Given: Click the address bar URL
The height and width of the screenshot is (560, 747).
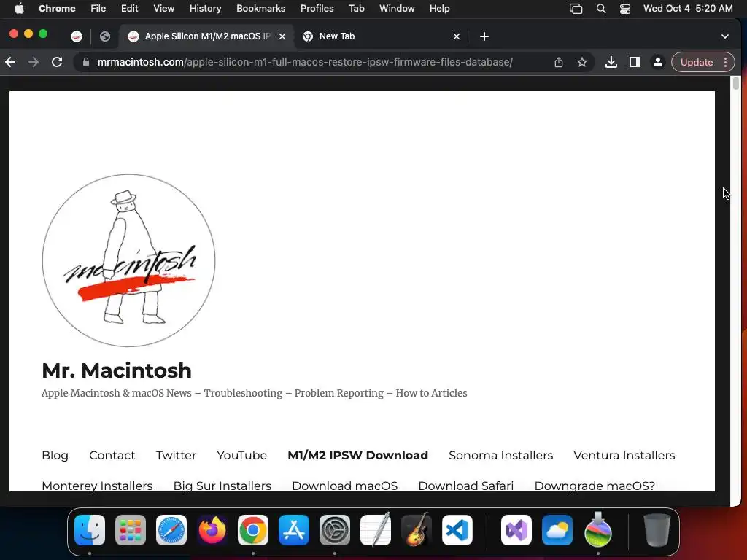Looking at the screenshot, I should click(x=305, y=62).
